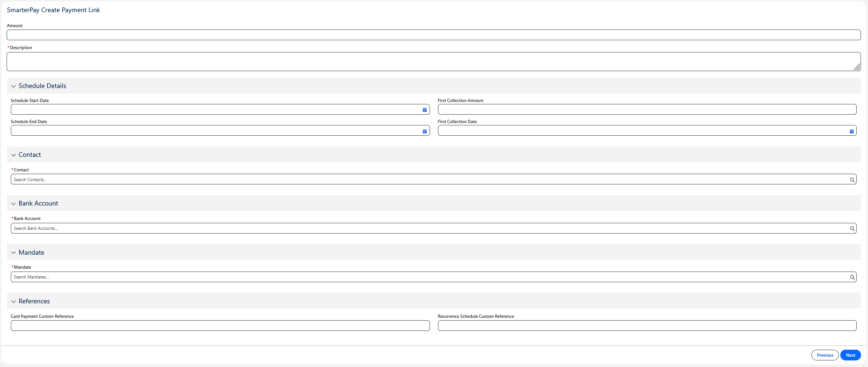Click the Mandate search magnifier icon
Image resolution: width=868 pixels, height=367 pixels.
[x=852, y=277]
